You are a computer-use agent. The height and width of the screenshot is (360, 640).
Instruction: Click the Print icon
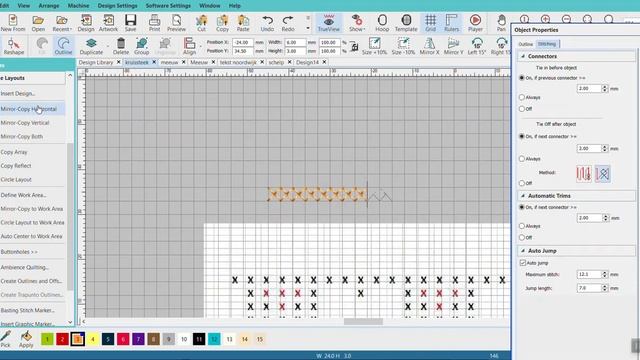click(x=154, y=23)
